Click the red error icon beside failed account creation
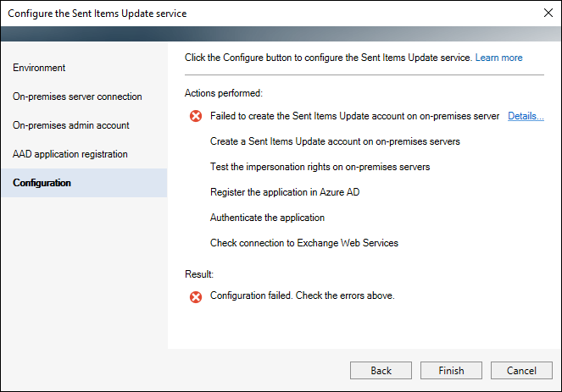Screen dimensions: 562x392 (196, 116)
